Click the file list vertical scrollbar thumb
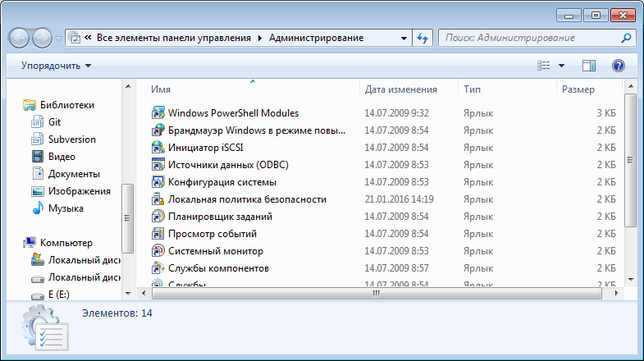The width and height of the screenshot is (644, 361). point(630,160)
